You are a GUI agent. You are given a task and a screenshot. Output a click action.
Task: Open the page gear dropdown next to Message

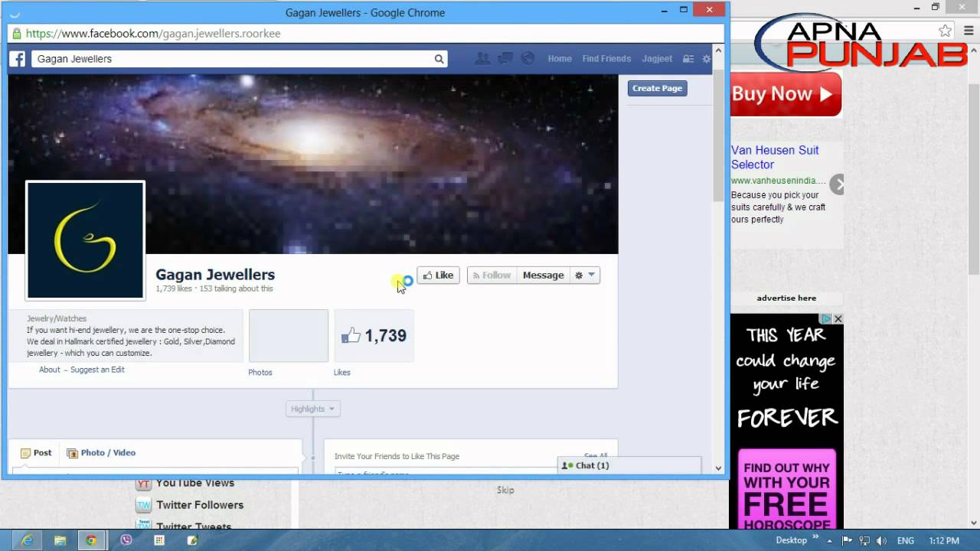(585, 275)
